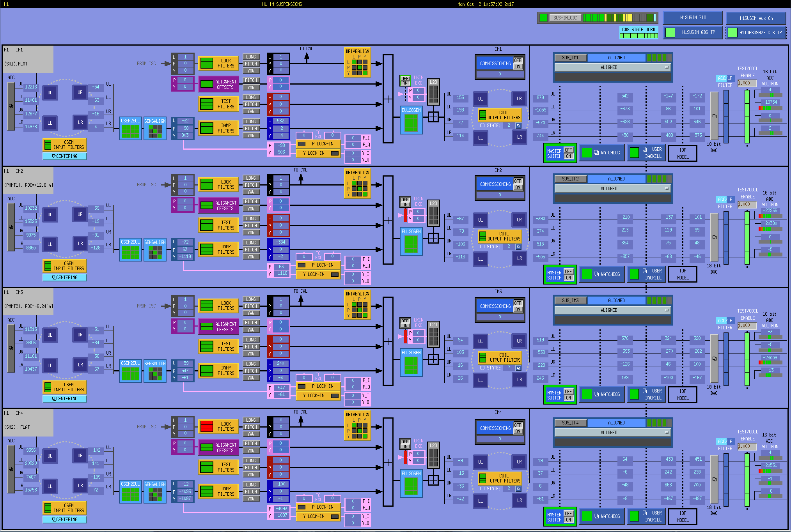Toggle IM3 LKIN EXC to ON
This screenshot has height=532, width=791.
405,325
